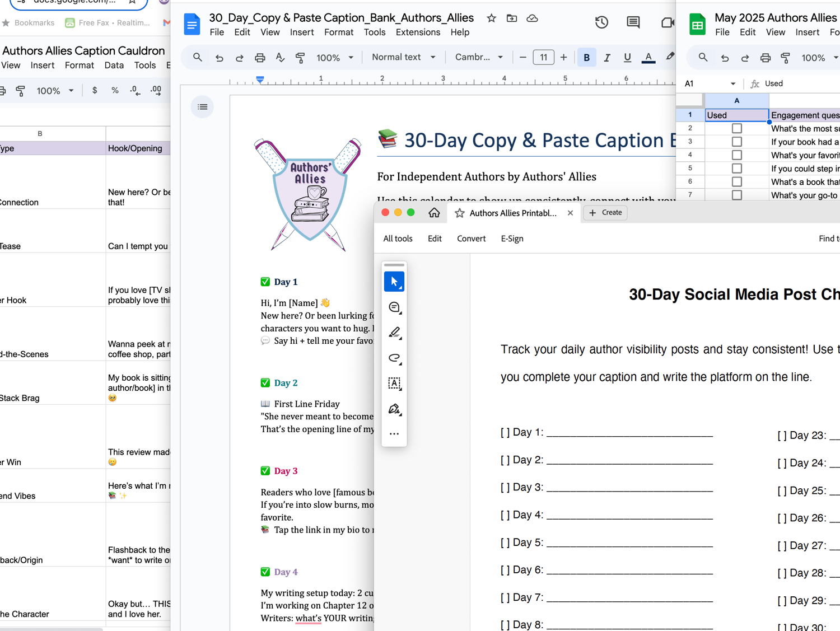Open zoom dropdown in May 2025 sheet

(820, 58)
